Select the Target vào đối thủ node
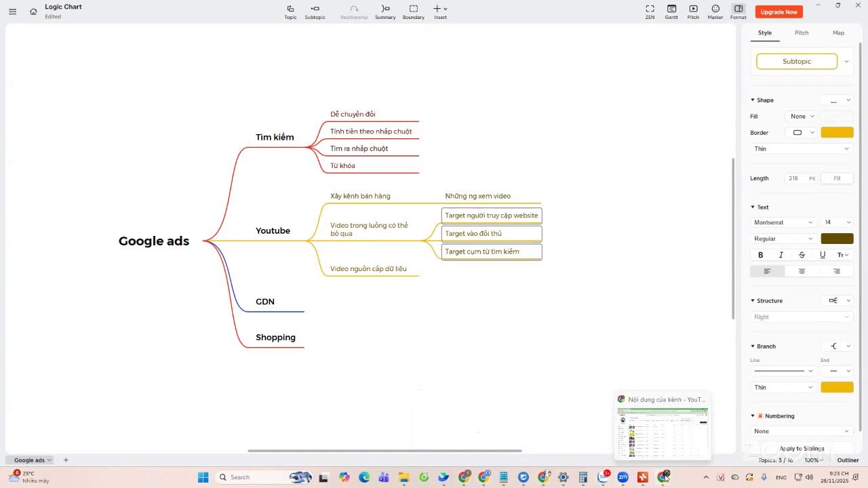 [x=492, y=234]
